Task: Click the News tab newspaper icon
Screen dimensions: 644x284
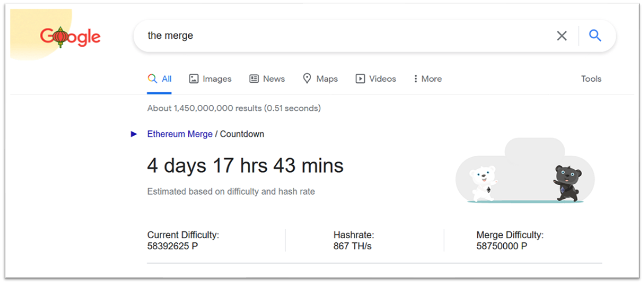Action: 254,78
